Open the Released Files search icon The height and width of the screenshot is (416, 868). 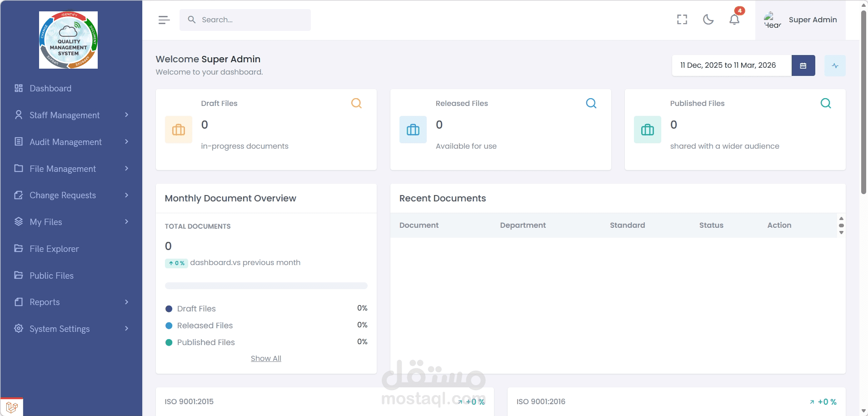point(590,103)
